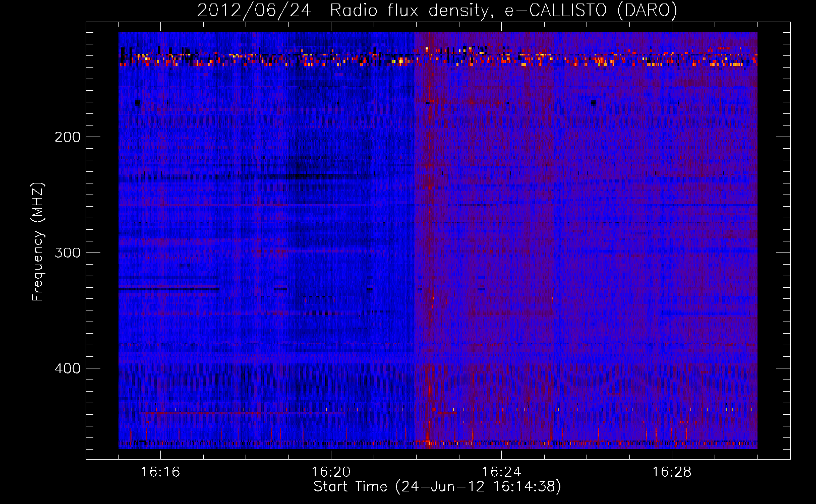Click the 'Start Time (24-Jun-12 16:14:38)' label
The height and width of the screenshot is (504, 816).
(437, 487)
